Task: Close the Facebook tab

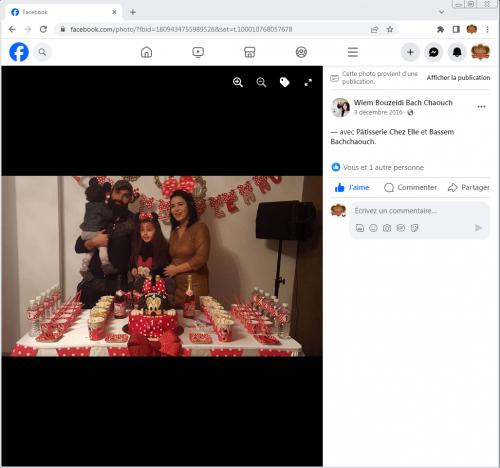Action: click(114, 12)
